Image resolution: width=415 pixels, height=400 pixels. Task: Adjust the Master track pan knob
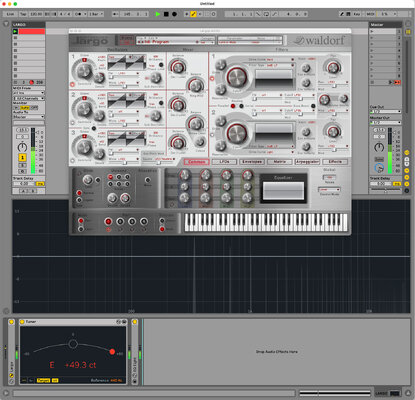click(379, 147)
